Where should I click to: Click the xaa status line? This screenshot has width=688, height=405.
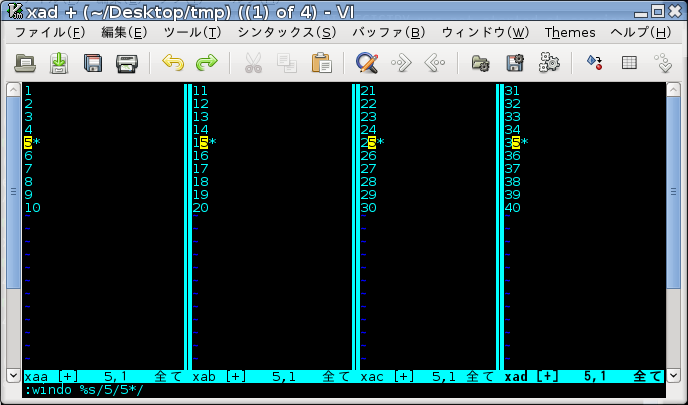click(x=104, y=376)
